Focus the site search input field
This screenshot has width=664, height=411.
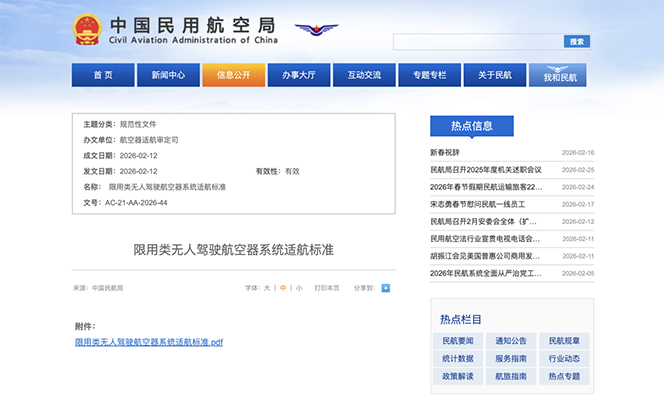coord(478,42)
